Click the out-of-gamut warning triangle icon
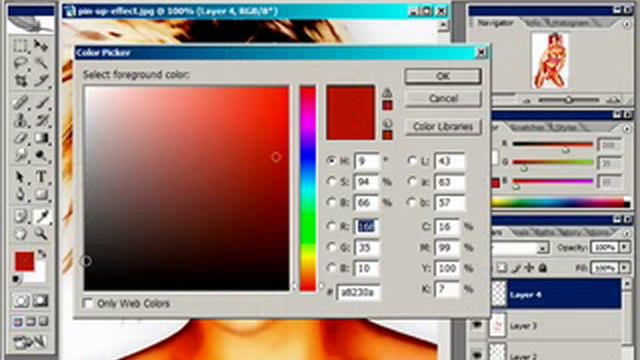 (x=387, y=93)
